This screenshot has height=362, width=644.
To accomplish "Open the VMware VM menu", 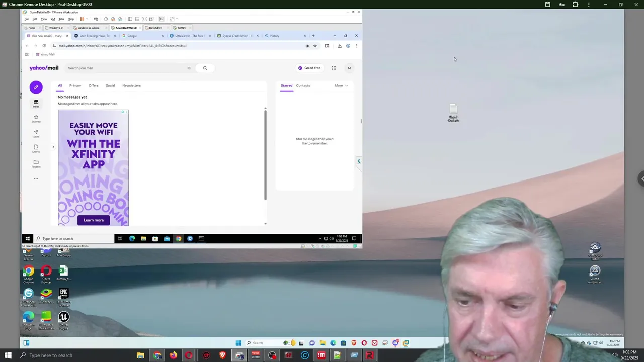I will point(52,19).
